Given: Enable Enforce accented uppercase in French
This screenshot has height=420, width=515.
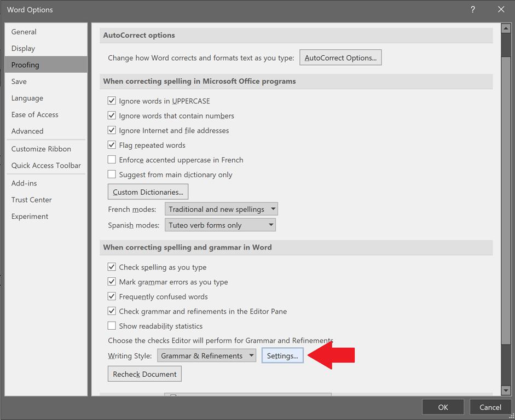Looking at the screenshot, I should (x=112, y=160).
